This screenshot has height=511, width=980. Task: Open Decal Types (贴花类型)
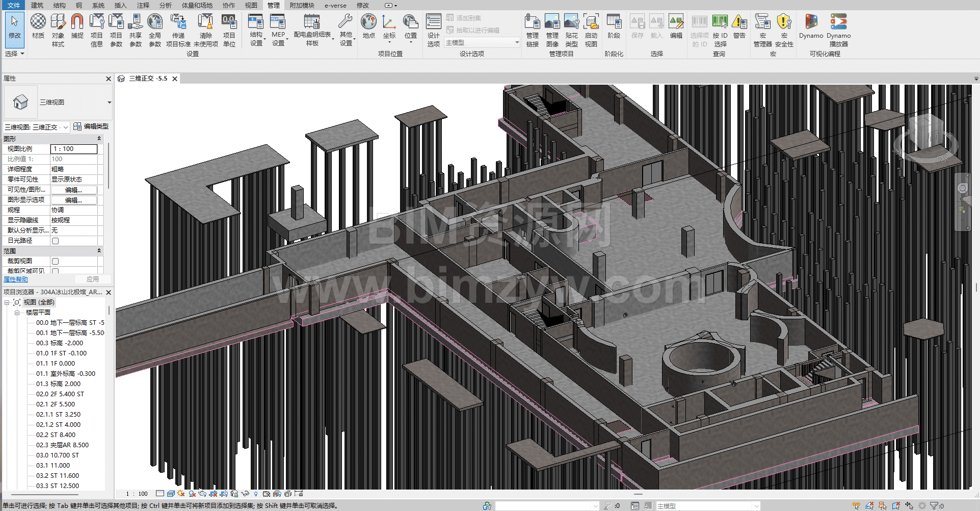pyautogui.click(x=572, y=31)
